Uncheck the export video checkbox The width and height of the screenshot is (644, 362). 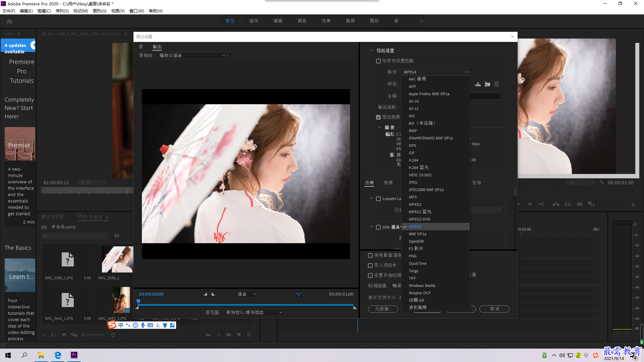[378, 117]
